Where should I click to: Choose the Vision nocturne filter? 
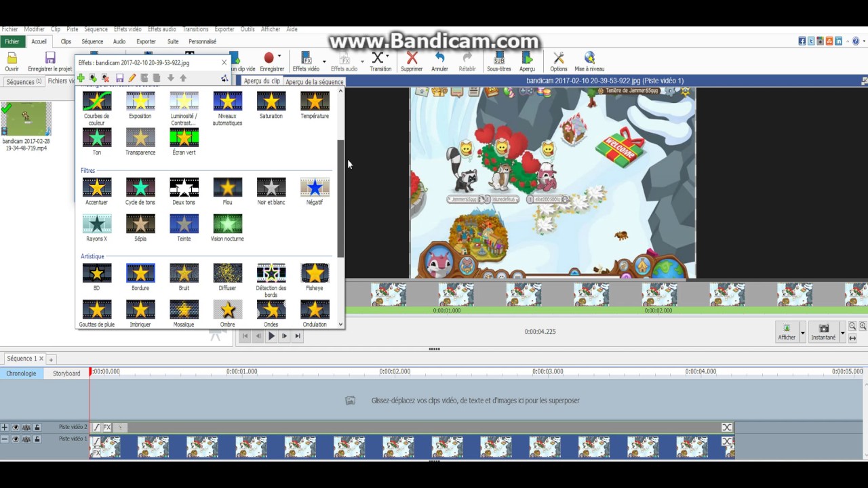point(227,228)
